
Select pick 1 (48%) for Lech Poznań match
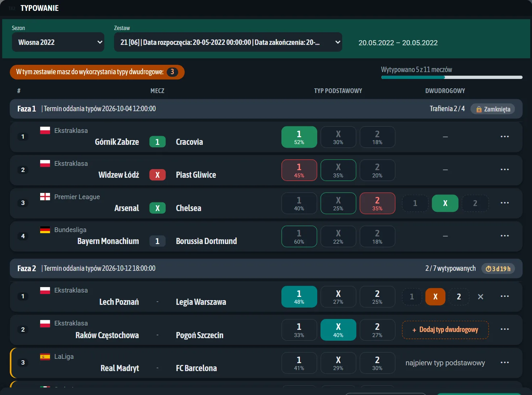[299, 297]
